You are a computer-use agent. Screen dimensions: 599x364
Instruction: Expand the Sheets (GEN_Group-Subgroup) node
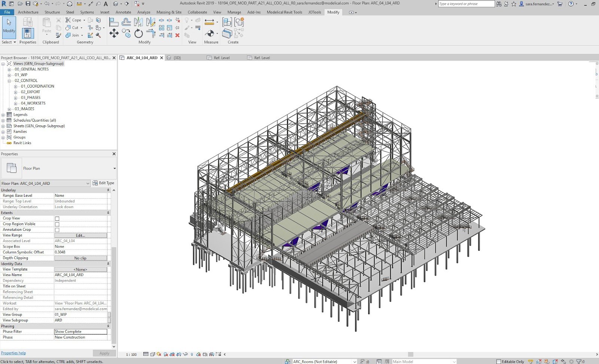pos(3,126)
